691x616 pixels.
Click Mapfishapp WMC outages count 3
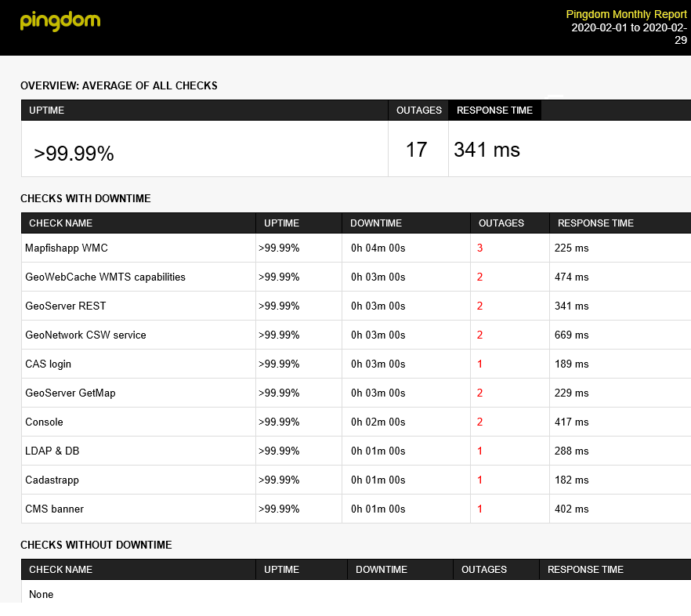pyautogui.click(x=480, y=248)
